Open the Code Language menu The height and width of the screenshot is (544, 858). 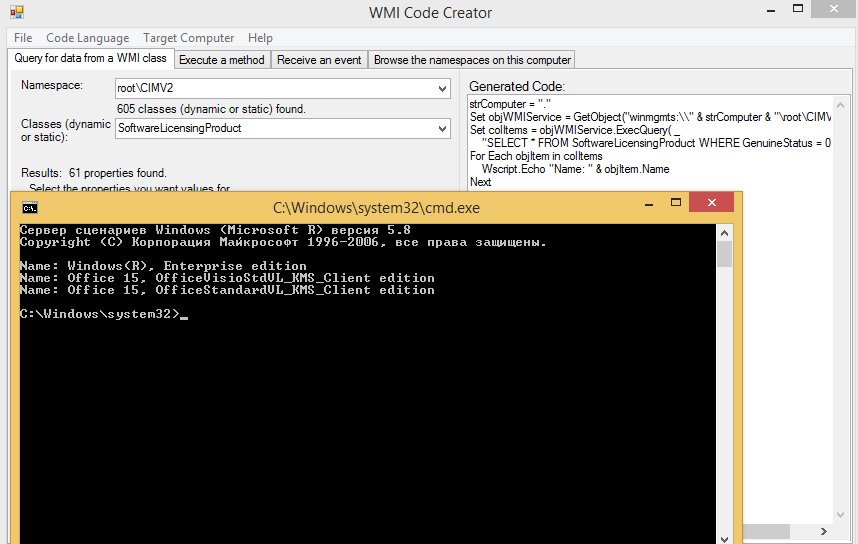coord(87,38)
